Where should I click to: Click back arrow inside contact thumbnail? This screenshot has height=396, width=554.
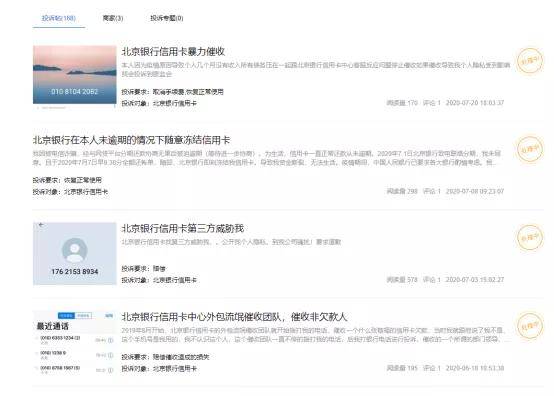[41, 225]
